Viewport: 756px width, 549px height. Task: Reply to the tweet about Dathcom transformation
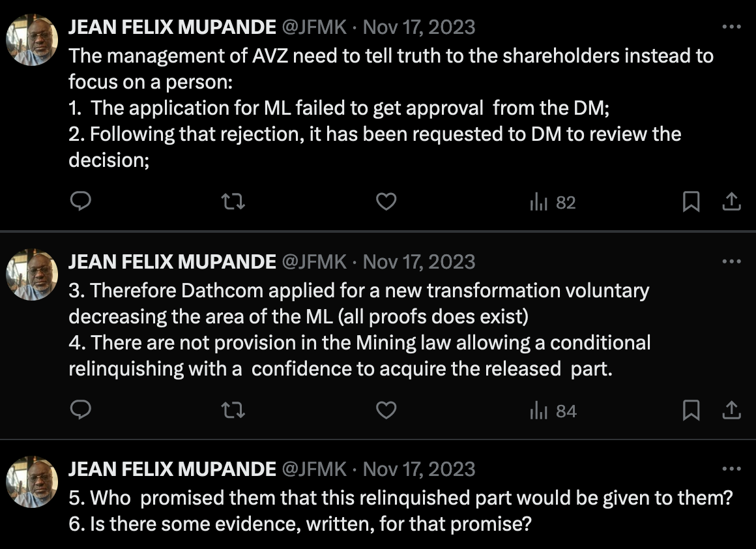80,410
